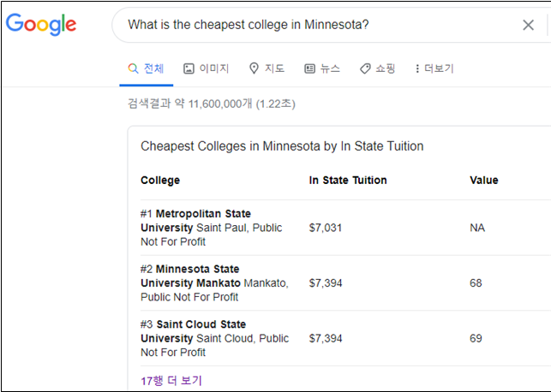Expand table with 17행 더 보기

(x=171, y=380)
